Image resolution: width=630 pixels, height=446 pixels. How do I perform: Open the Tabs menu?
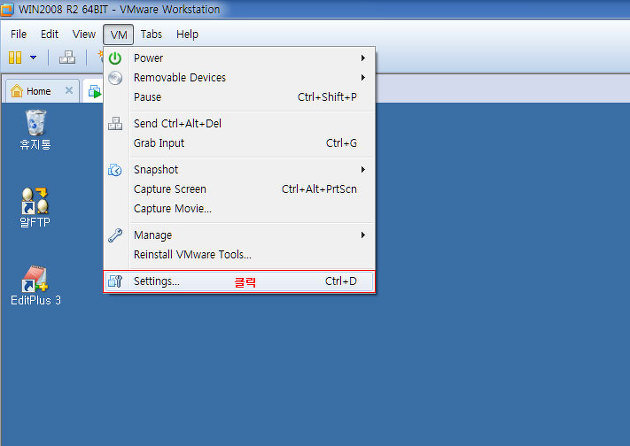(x=151, y=34)
